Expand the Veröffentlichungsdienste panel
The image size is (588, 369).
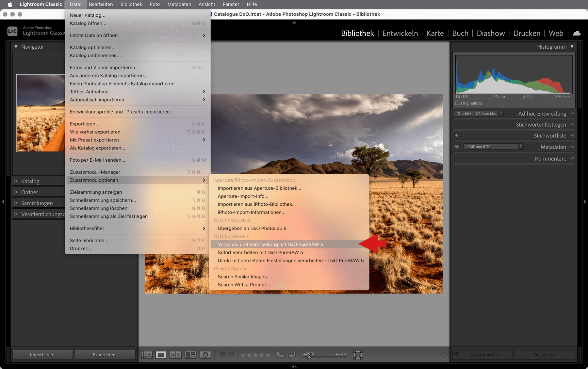tap(16, 214)
